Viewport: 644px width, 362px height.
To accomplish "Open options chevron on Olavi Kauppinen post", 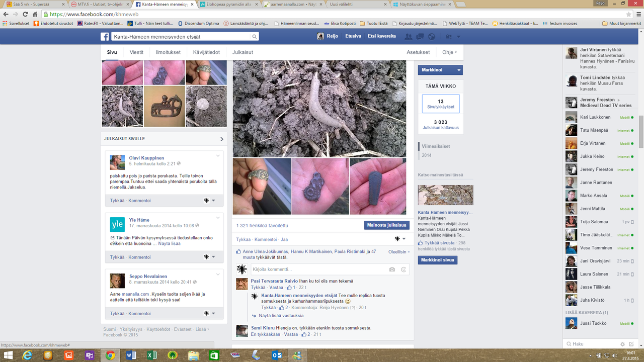I will 218,156.
